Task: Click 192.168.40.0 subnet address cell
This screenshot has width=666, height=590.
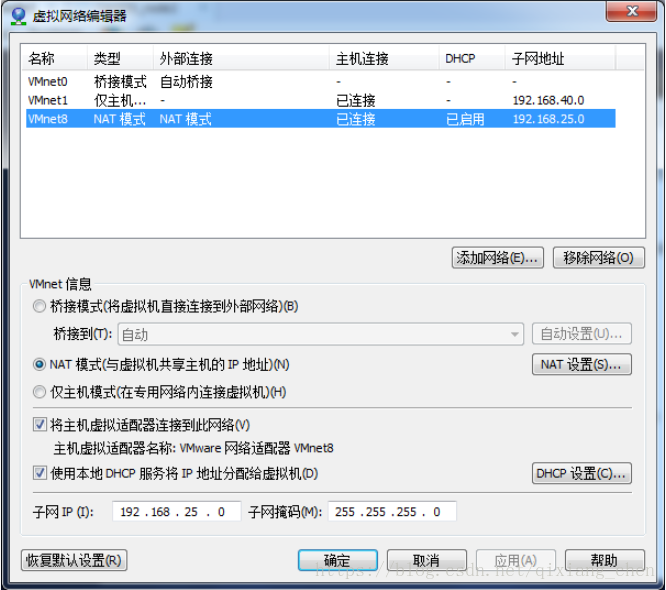Action: (x=548, y=101)
